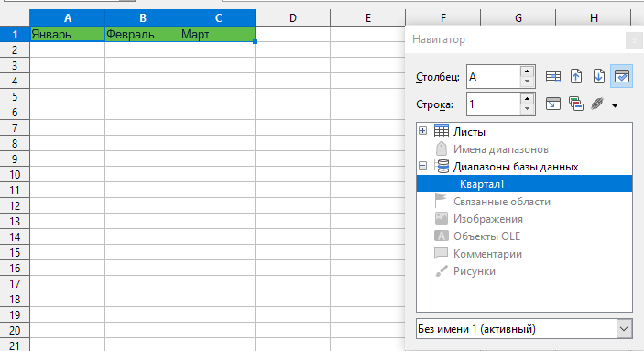644x351 pixels.
Task: Click the Изображения picture icon
Action: coord(442,218)
